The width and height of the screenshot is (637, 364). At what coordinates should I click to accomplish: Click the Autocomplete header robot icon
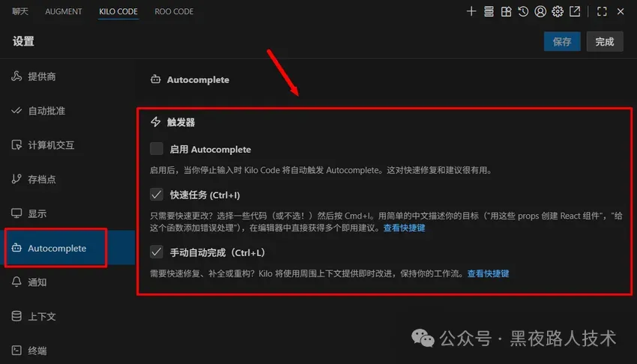(156, 79)
